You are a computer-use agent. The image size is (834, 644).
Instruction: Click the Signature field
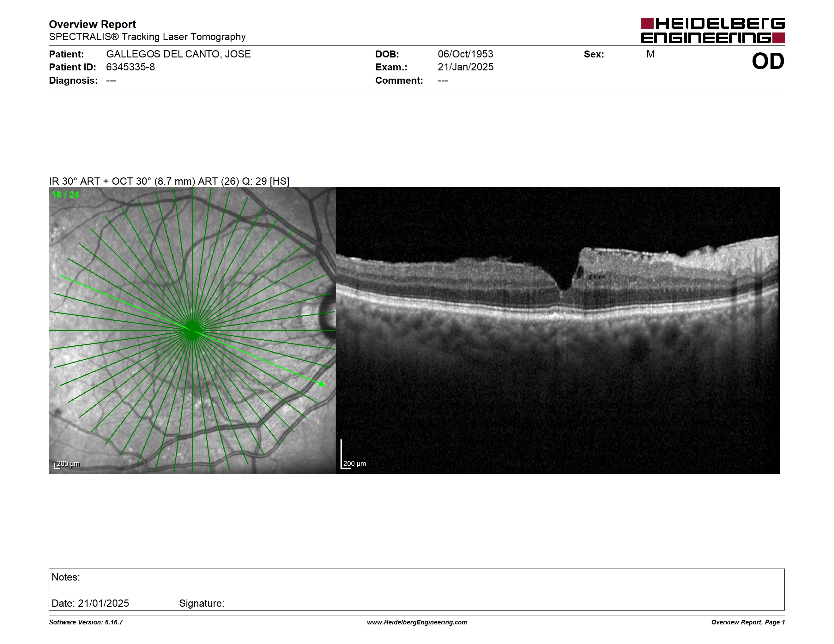(x=202, y=603)
